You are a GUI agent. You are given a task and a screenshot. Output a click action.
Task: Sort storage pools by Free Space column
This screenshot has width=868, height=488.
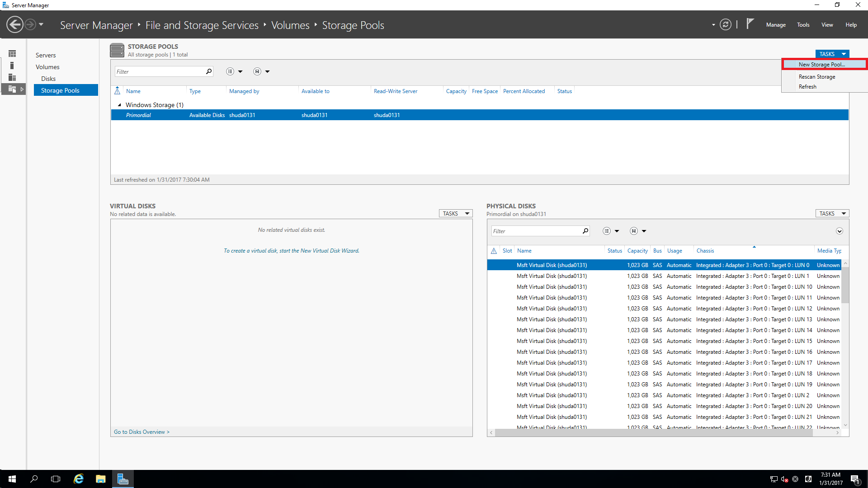pos(485,91)
